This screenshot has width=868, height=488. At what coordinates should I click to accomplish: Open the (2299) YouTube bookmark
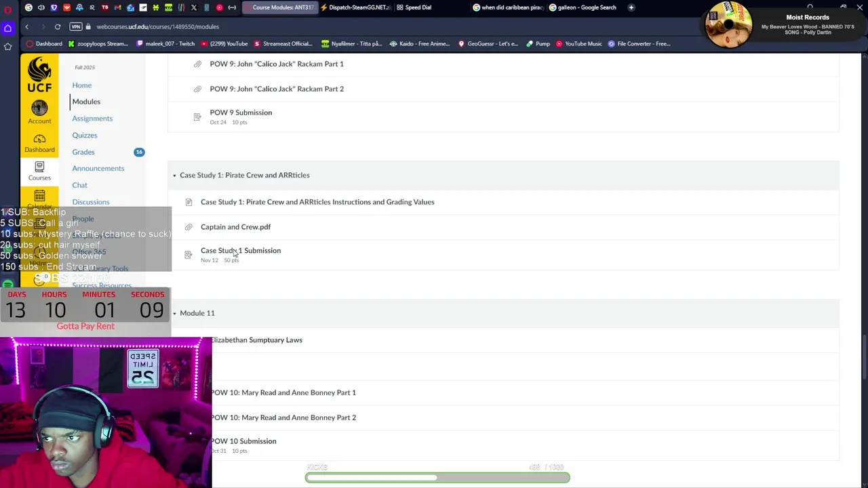tap(223, 43)
